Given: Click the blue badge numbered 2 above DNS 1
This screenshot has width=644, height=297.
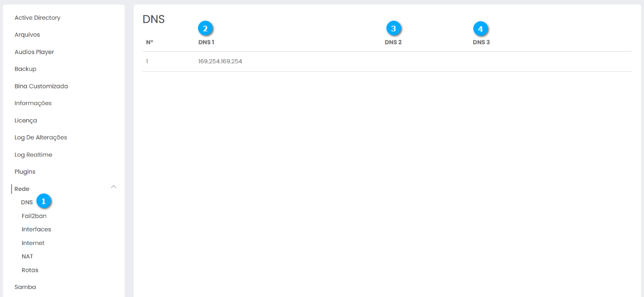Looking at the screenshot, I should (205, 29).
